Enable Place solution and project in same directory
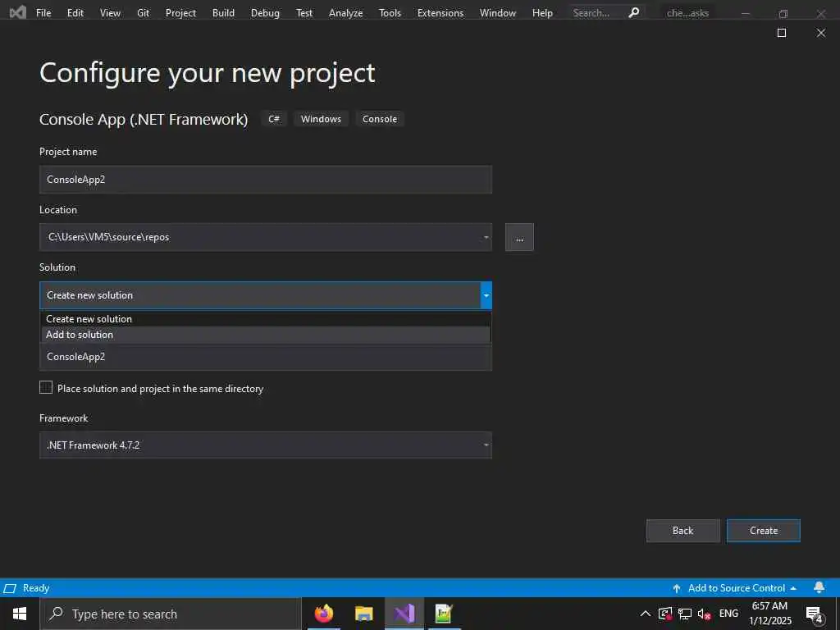This screenshot has width=840, height=630. coord(46,387)
